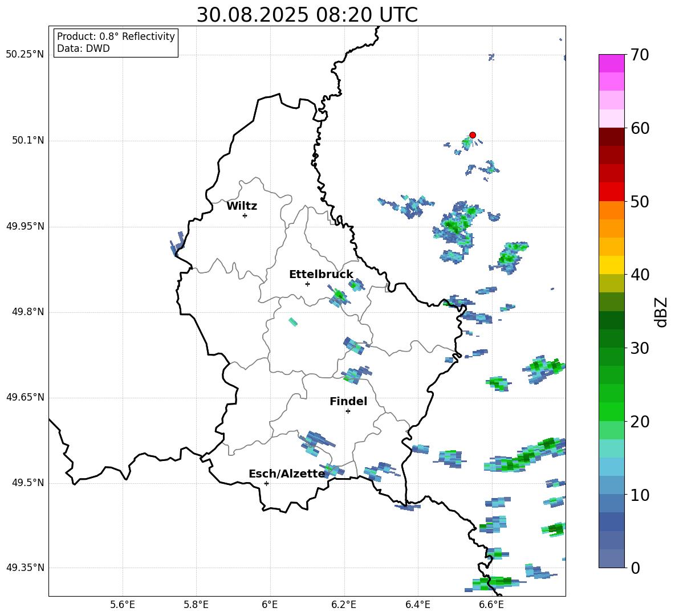Screen dimensions: 675x616
Task: Click the dBZ colorbar axis label
Action: pyautogui.click(x=661, y=312)
